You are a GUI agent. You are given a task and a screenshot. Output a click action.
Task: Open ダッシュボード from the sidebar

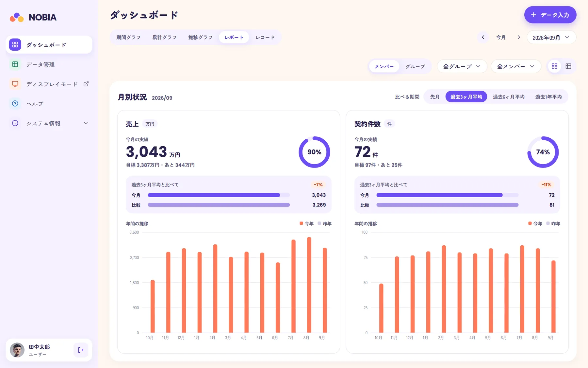(49, 45)
